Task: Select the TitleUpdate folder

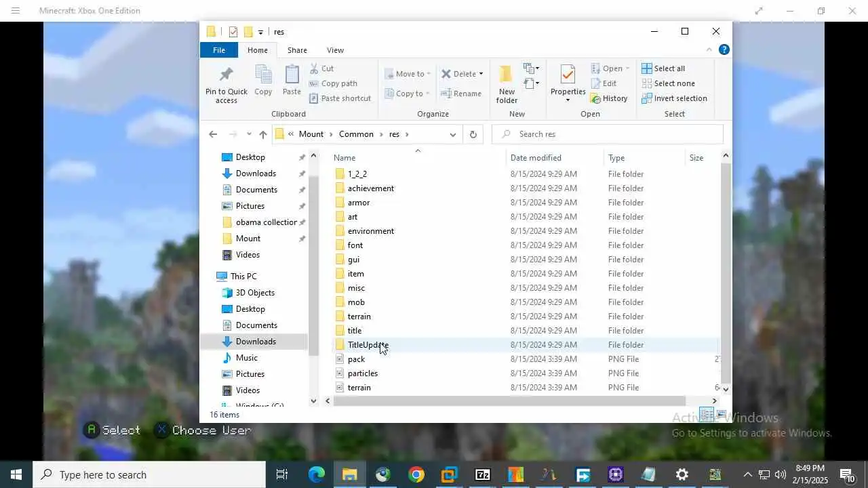Action: [368, 345]
